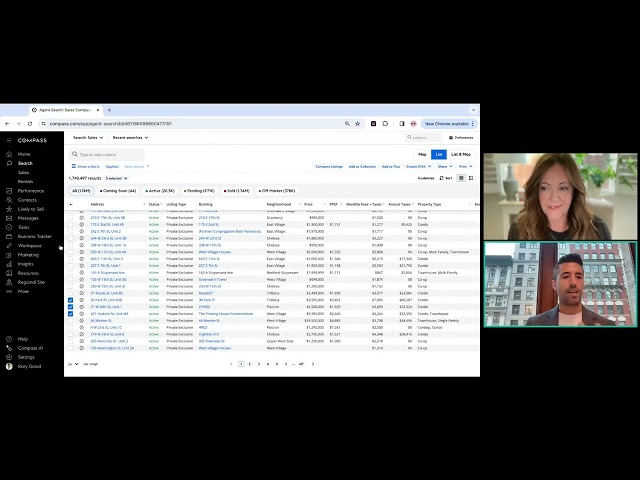Open the Regional Site sidebar icon
This screenshot has height=480, width=640.
pos(9,282)
